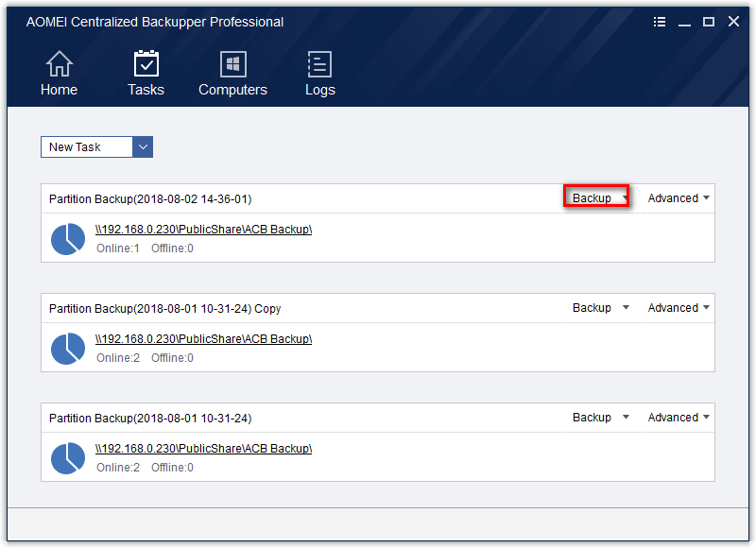Viewport: 756px width, 548px height.
Task: Open share path link of 10-31-24 Copy task
Action: pos(203,339)
